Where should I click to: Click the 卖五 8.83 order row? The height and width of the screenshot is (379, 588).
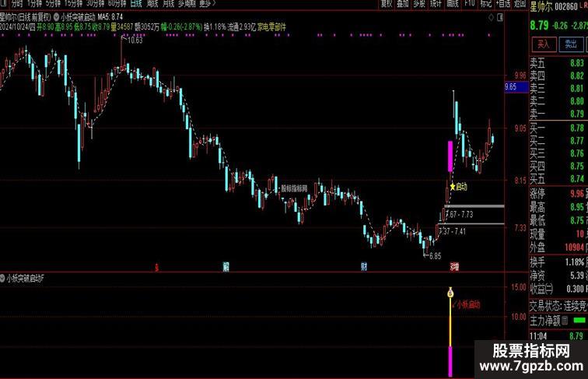click(x=558, y=63)
